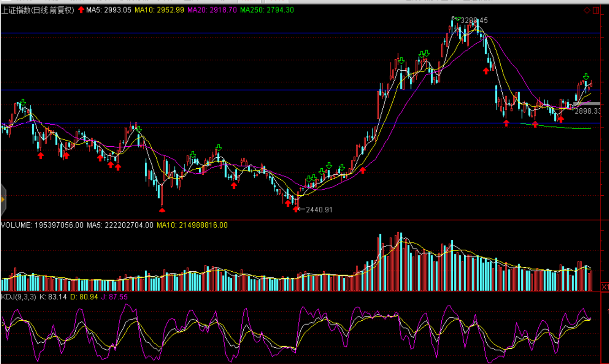Click the latest green sell arrow at far right
The height and width of the screenshot is (364, 609).
pyautogui.click(x=586, y=76)
